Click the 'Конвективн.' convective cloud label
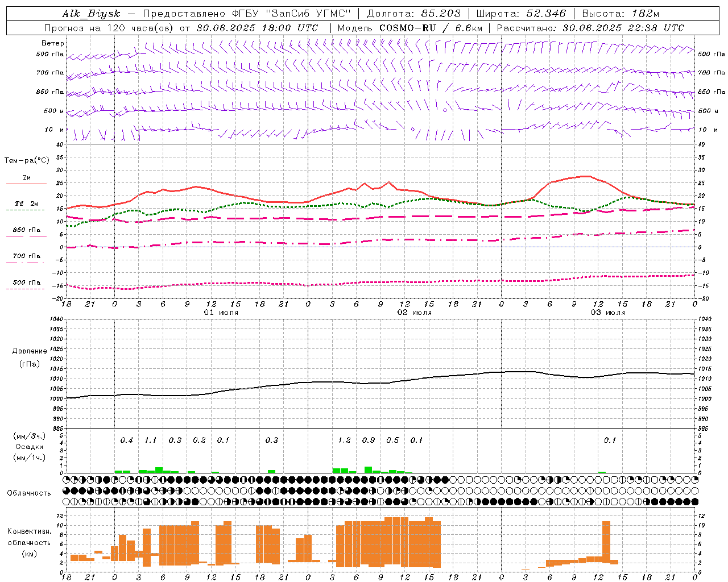Image resolution: width=728 pixels, height=582 pixels. coord(30,531)
